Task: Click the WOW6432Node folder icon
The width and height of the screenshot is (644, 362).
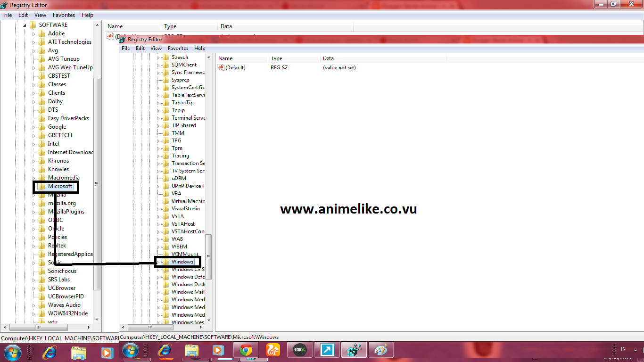Action: [41, 313]
